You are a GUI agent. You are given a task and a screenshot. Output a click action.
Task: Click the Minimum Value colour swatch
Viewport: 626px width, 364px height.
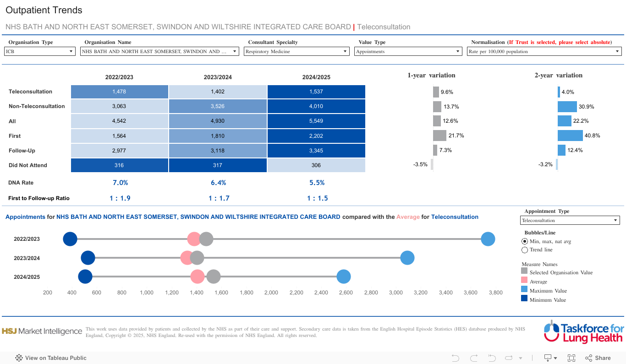[x=524, y=299]
